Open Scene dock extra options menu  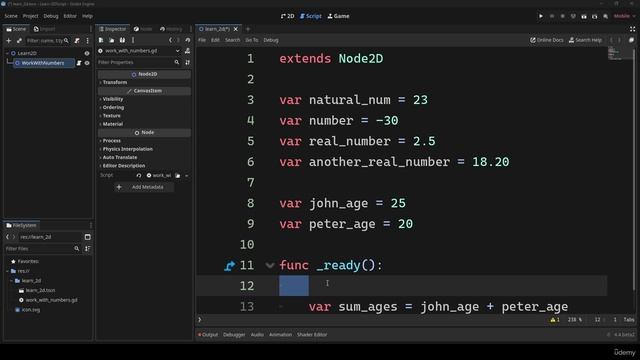click(87, 41)
